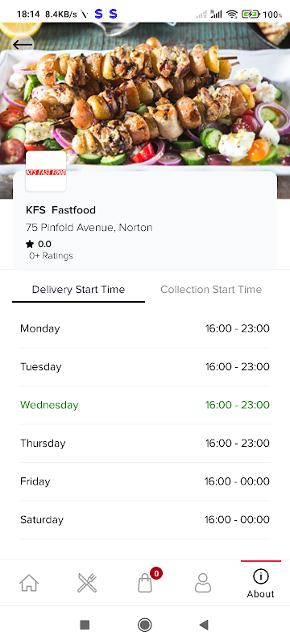Tap the Android recent apps square

tap(85, 625)
